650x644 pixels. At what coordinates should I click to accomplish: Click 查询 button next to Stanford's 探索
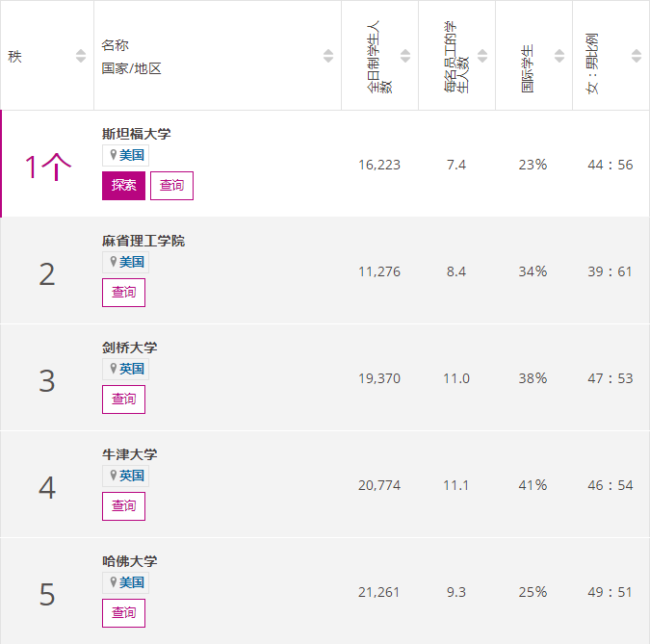pyautogui.click(x=171, y=186)
